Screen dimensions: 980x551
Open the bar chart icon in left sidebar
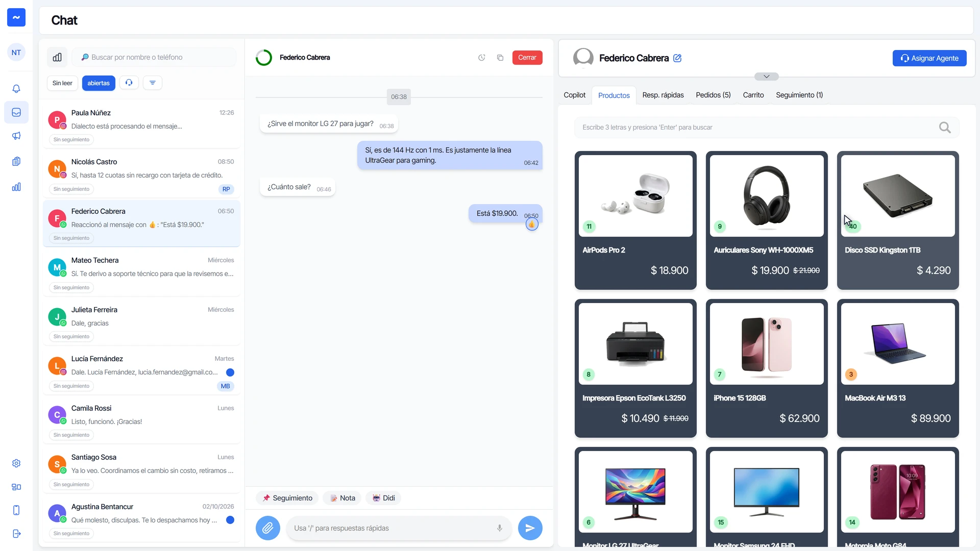16,187
